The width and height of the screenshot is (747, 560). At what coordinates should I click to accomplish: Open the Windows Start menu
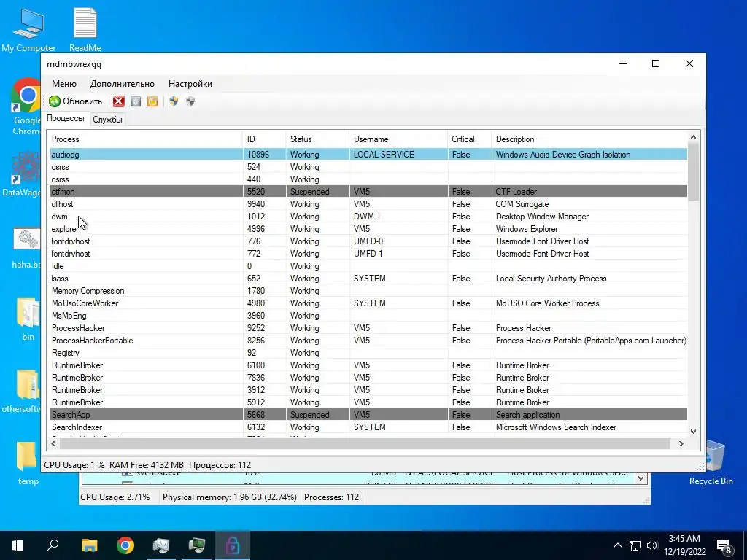coord(18,545)
